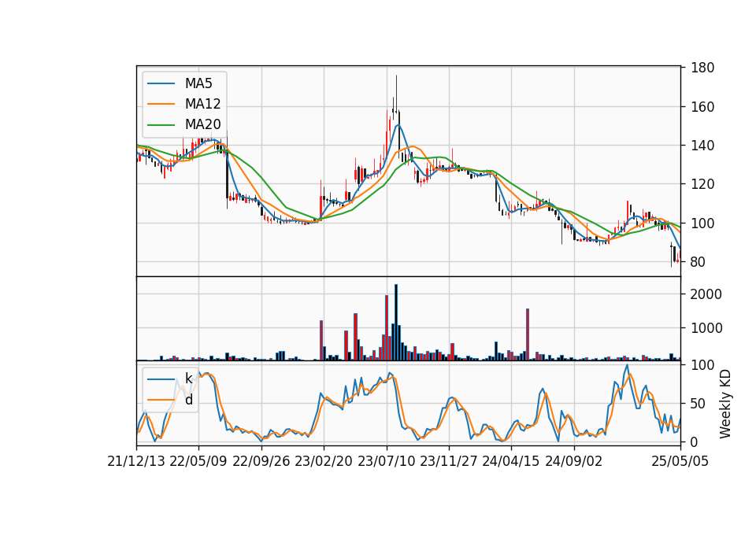Image resolution: width=756 pixels, height=543 pixels.
Task: Click the MA12 legend label
Action: (x=202, y=104)
